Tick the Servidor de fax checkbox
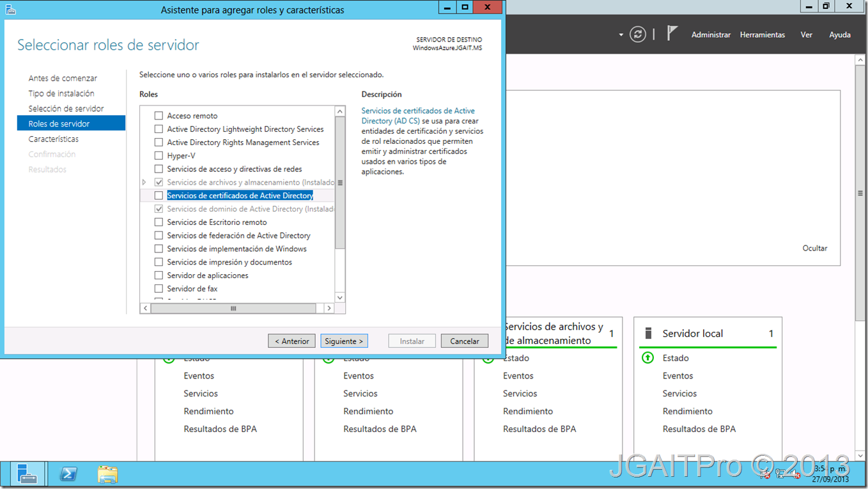The height and width of the screenshot is (489, 868). tap(159, 289)
